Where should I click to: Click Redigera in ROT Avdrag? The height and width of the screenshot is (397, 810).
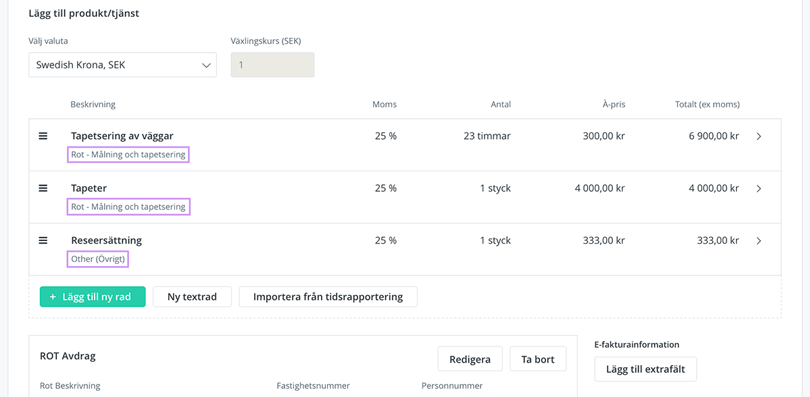470,359
